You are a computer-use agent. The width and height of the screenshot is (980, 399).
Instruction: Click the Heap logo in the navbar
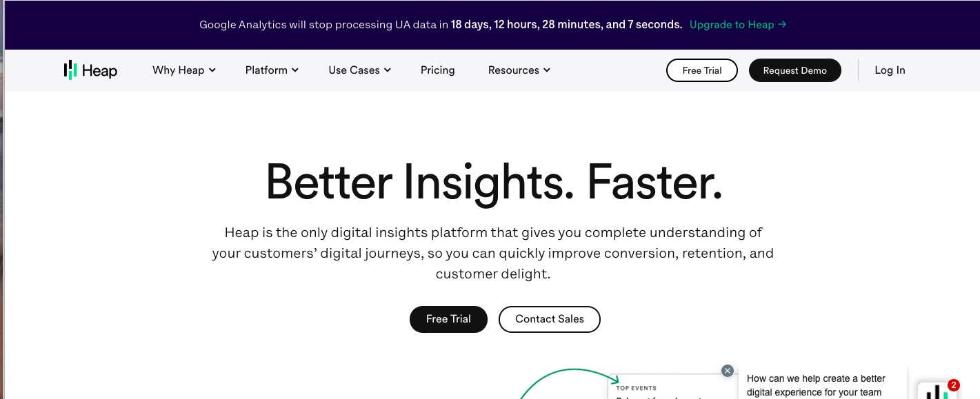point(90,70)
